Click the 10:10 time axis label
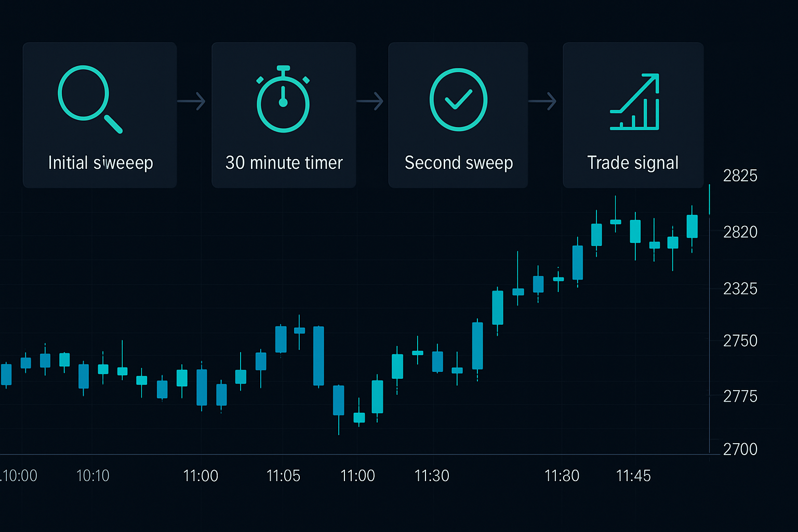 pos(92,475)
